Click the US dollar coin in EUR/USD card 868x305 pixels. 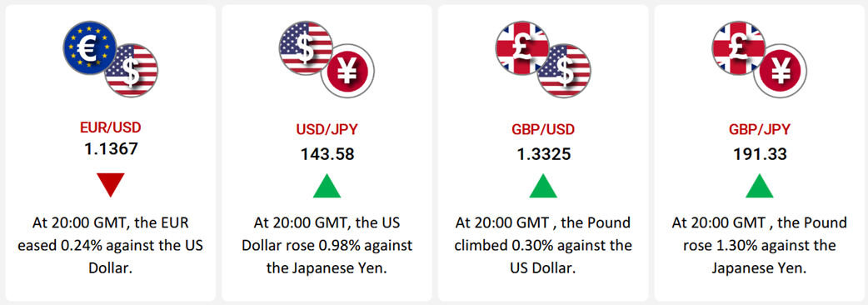(x=131, y=70)
